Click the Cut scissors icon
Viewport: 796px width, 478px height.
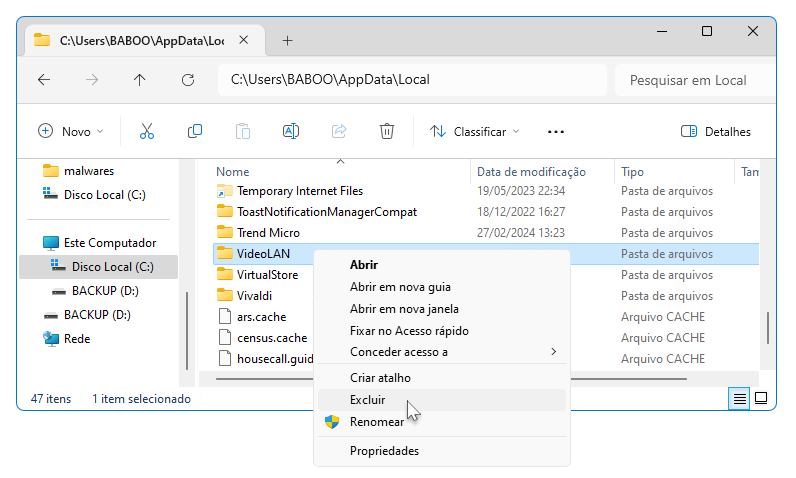[147, 131]
